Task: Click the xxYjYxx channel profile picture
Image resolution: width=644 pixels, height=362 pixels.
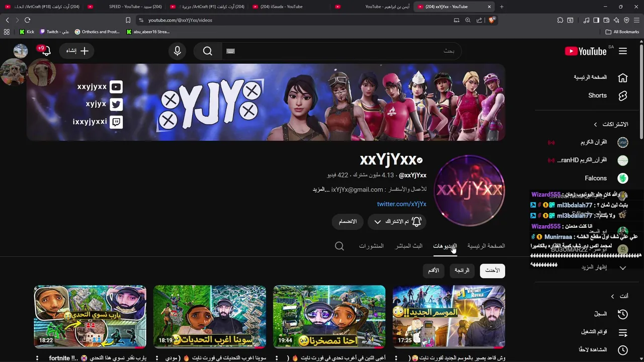Action: 469,190
